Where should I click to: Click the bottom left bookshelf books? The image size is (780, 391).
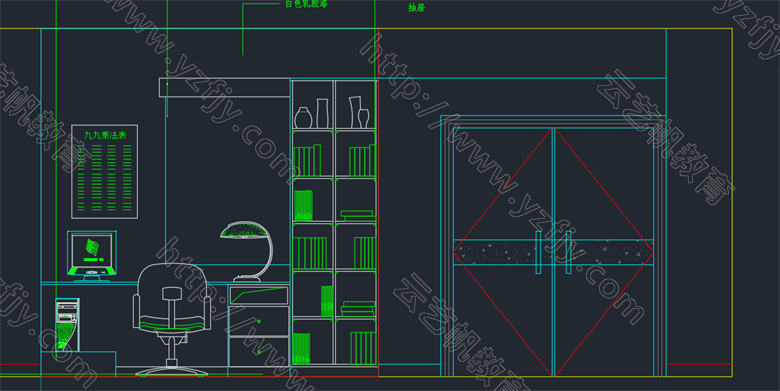click(x=301, y=348)
